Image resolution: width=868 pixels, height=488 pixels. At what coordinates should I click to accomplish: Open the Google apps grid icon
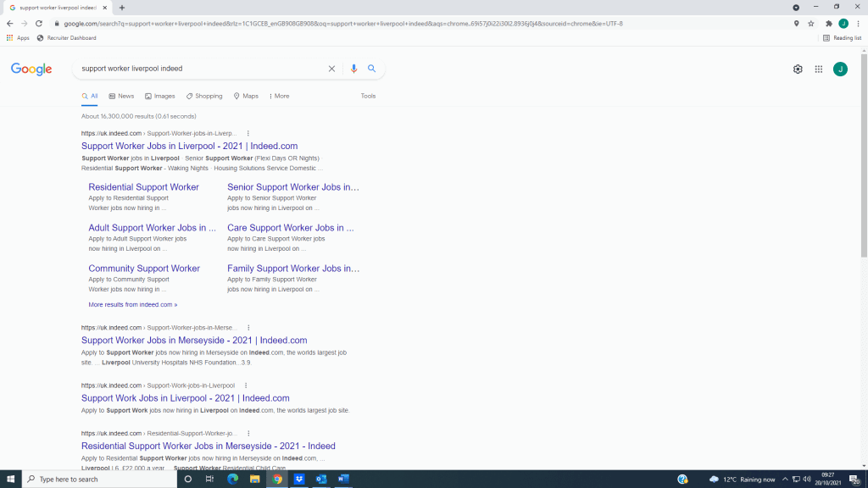[819, 69]
